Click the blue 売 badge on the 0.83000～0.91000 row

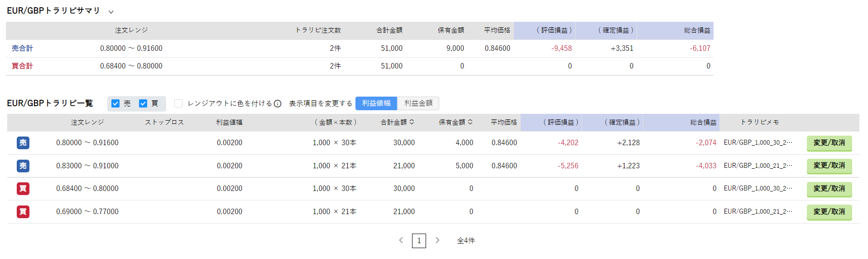click(23, 166)
